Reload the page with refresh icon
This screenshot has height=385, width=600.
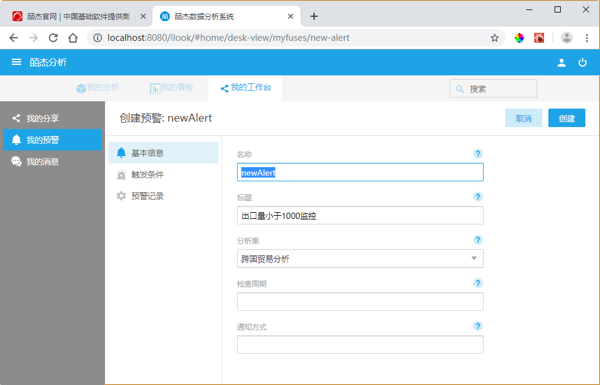pos(53,38)
